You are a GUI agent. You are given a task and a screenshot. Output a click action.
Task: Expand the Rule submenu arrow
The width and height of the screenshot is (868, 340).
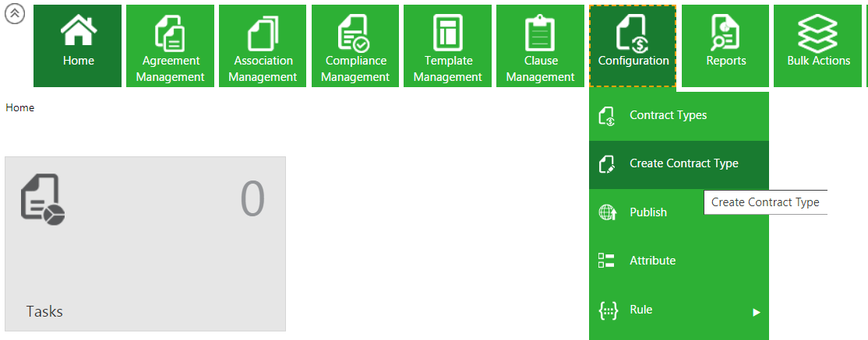[756, 312]
